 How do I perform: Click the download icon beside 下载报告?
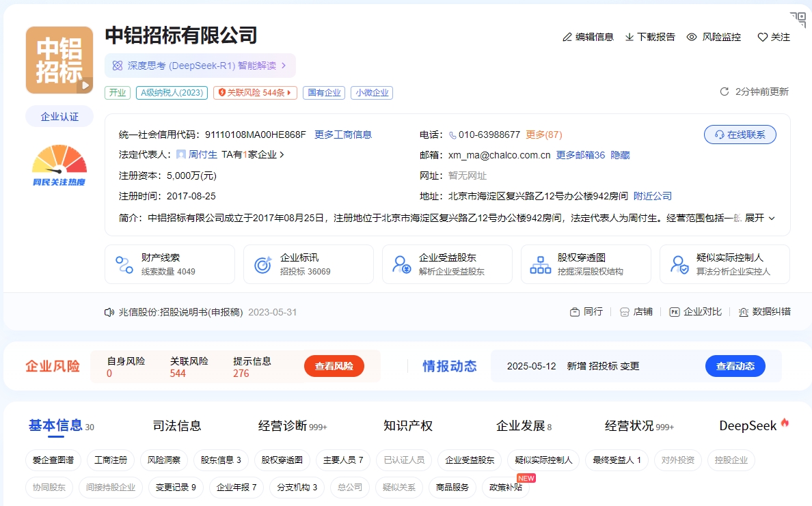tap(630, 38)
